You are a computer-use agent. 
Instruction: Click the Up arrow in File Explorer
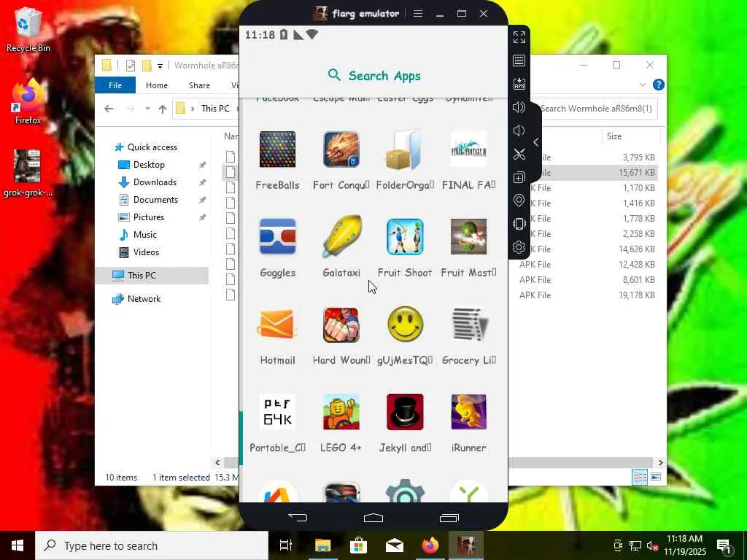[x=163, y=109]
